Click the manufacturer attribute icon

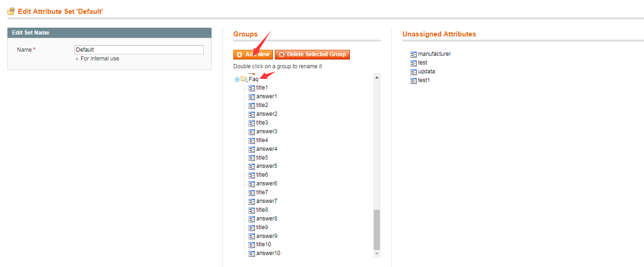[413, 54]
